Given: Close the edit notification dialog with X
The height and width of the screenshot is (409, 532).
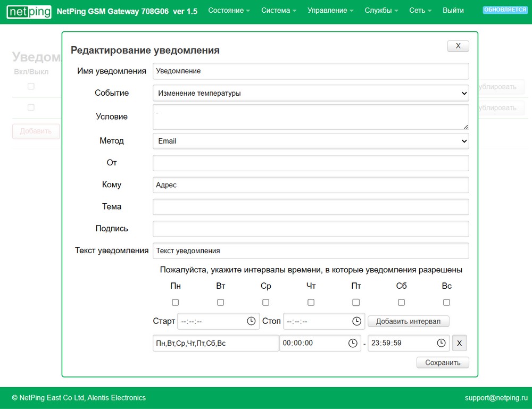Looking at the screenshot, I should 458,46.
